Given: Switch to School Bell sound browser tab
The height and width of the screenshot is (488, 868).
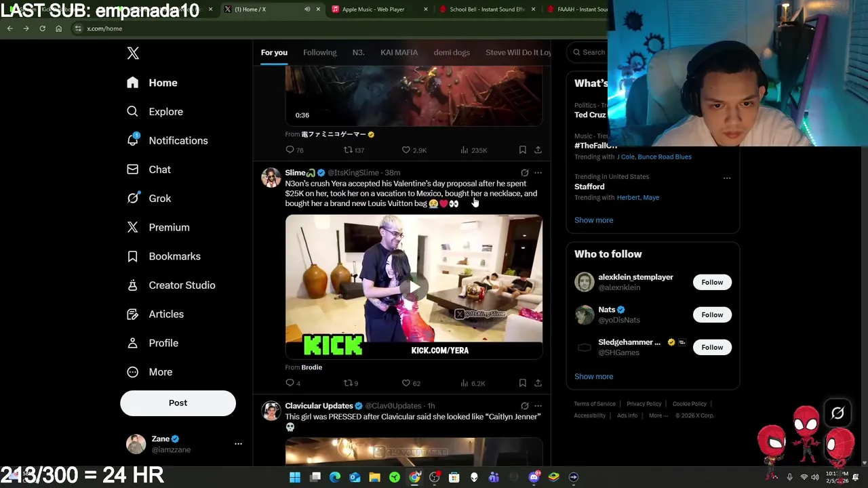Looking at the screenshot, I should 487,9.
